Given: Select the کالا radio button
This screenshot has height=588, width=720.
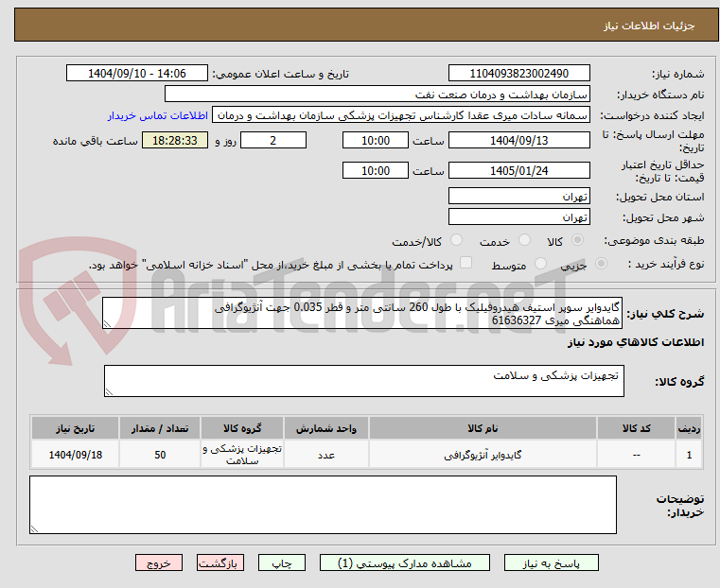Looking at the screenshot, I should [x=577, y=240].
